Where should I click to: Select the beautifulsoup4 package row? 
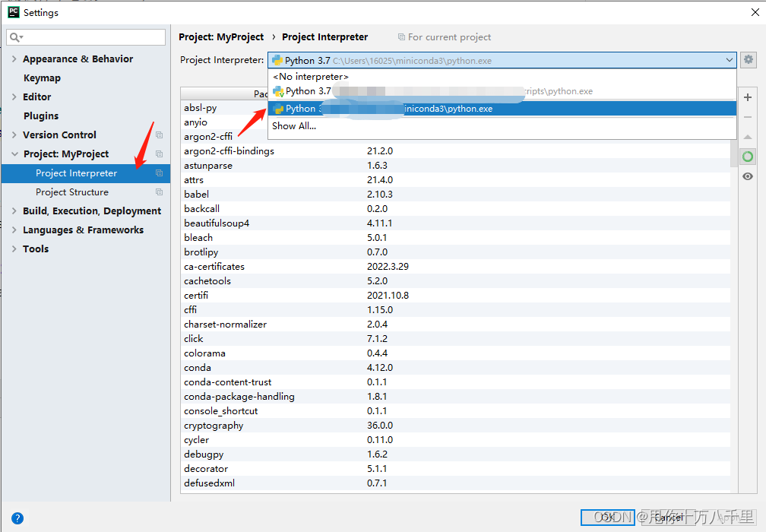tap(455, 223)
